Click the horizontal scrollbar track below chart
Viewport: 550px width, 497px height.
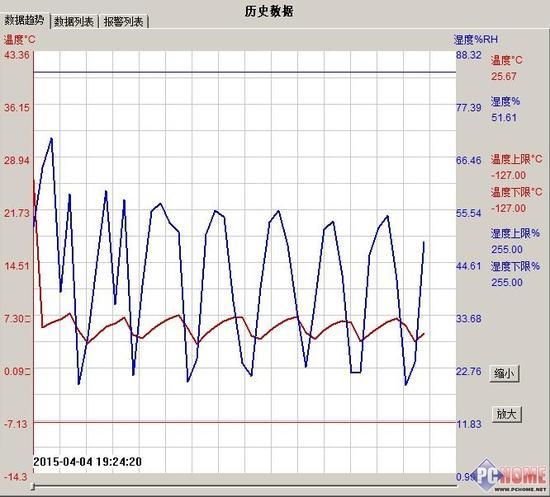pos(246,487)
